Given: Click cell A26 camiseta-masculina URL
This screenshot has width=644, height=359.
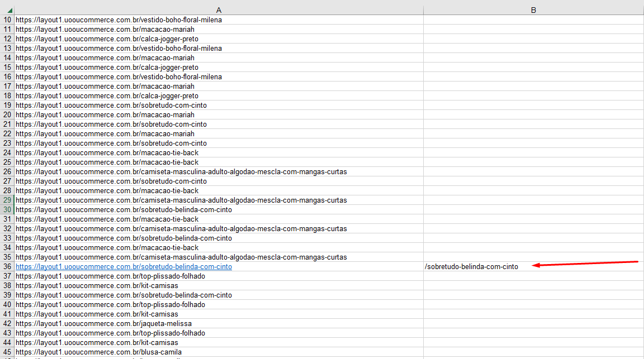Looking at the screenshot, I should (x=219, y=171).
